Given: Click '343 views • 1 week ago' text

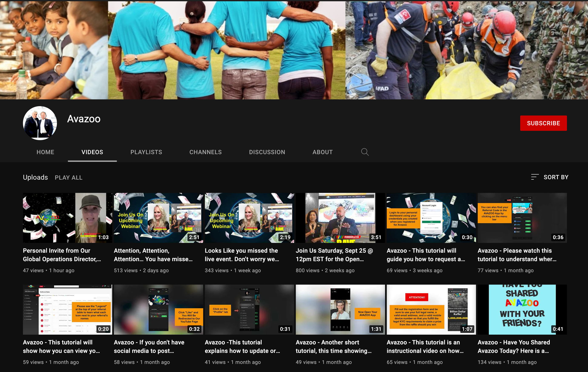Looking at the screenshot, I should 233,270.
